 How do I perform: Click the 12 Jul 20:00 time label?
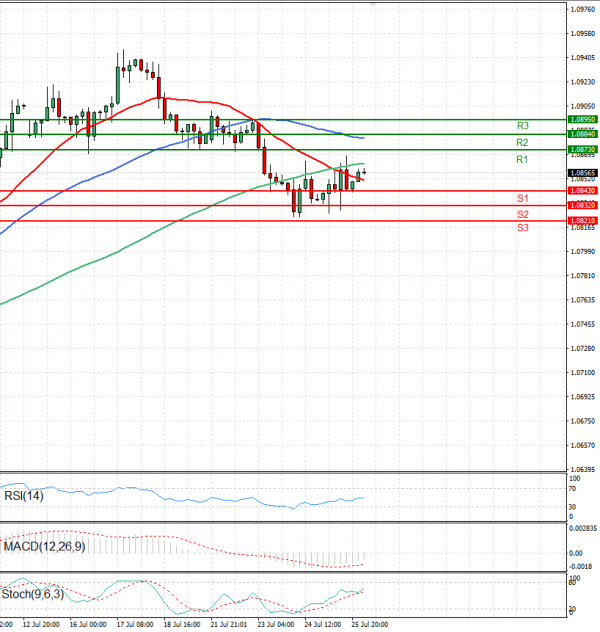(x=41, y=624)
